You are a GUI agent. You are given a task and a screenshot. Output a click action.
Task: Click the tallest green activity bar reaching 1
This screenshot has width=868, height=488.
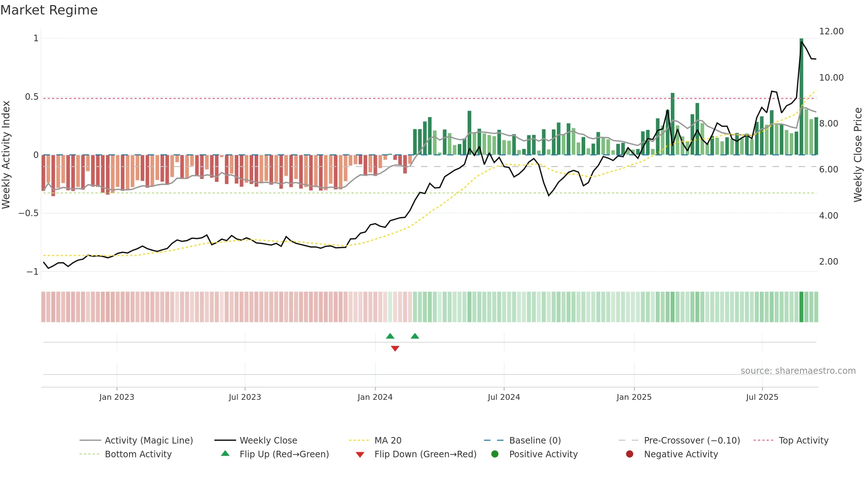tap(801, 97)
